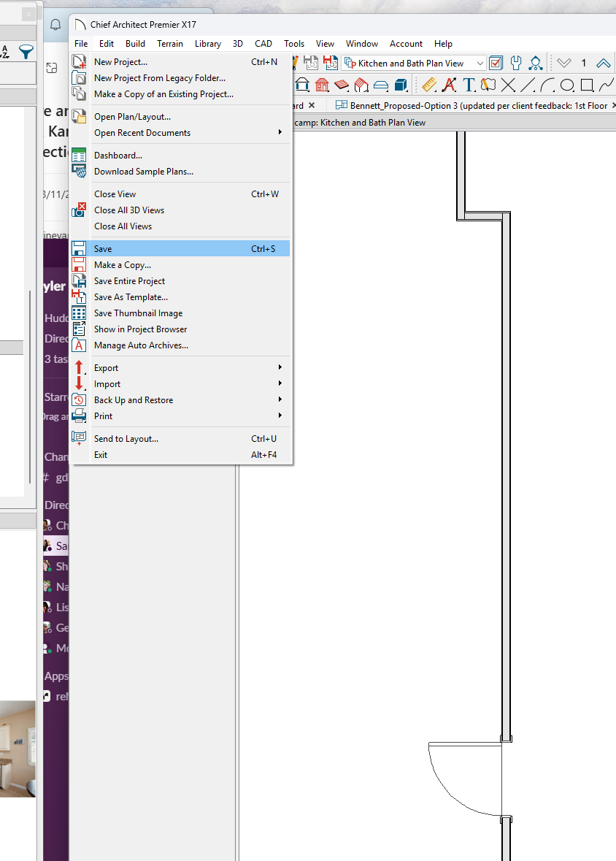Select the Text tool in toolbar
The image size is (616, 861).
click(x=469, y=85)
